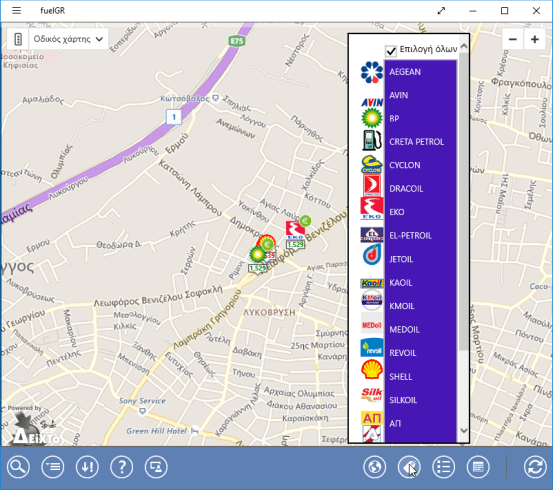Select CRETA PETROL in the brand list
Image resolution: width=553 pixels, height=490 pixels.
tap(420, 142)
